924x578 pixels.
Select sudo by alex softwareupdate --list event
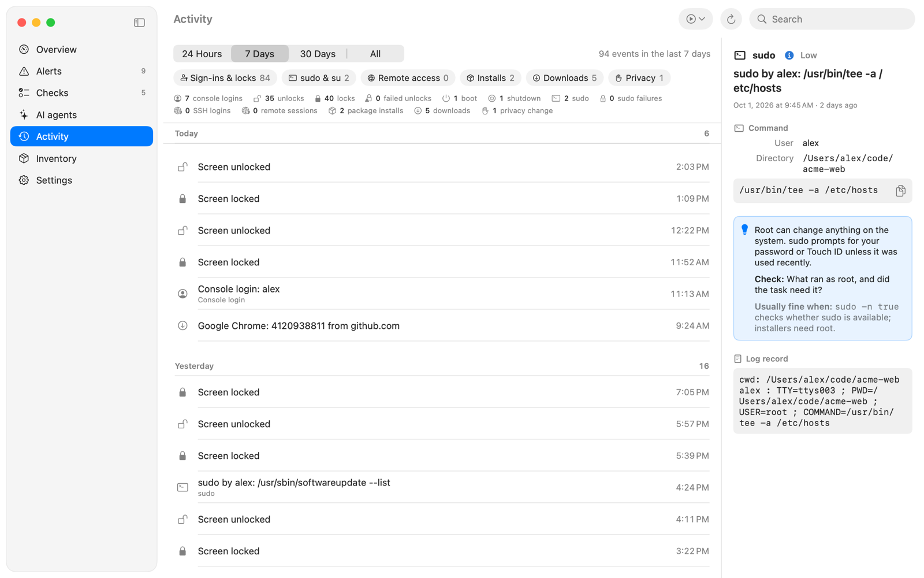[442, 488]
